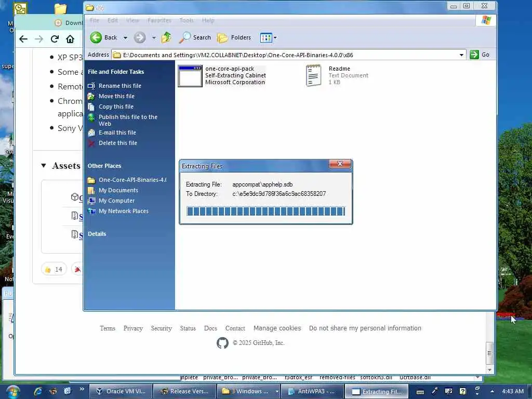Screen dimensions: 532x399
Task: Toggle the Folders pane button
Action: point(234,37)
